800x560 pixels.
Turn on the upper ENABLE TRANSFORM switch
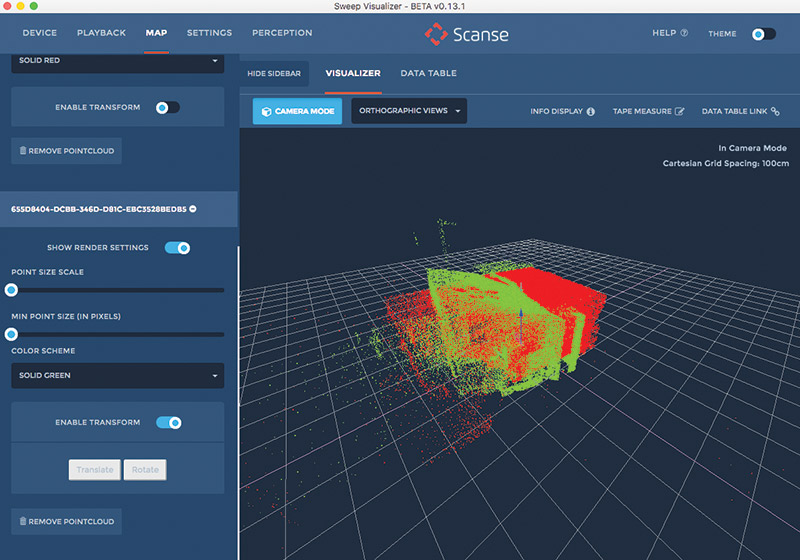tap(168, 108)
